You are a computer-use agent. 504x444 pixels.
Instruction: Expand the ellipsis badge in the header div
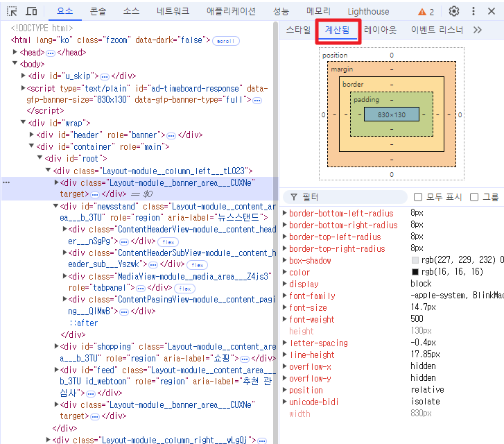(171, 136)
